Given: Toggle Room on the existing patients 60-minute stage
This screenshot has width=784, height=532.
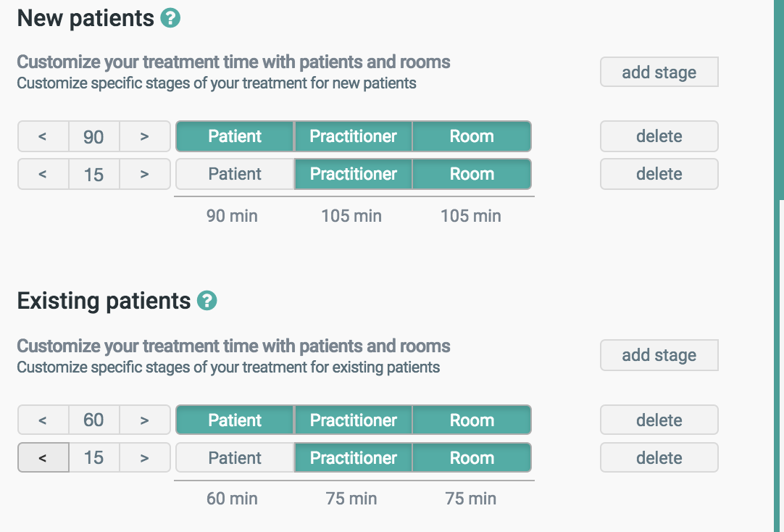Looking at the screenshot, I should 472,420.
